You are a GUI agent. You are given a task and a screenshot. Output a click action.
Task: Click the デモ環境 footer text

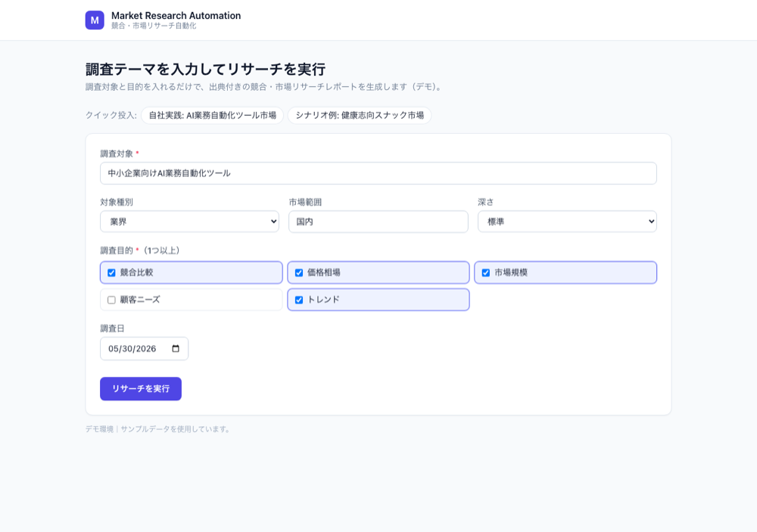point(157,429)
